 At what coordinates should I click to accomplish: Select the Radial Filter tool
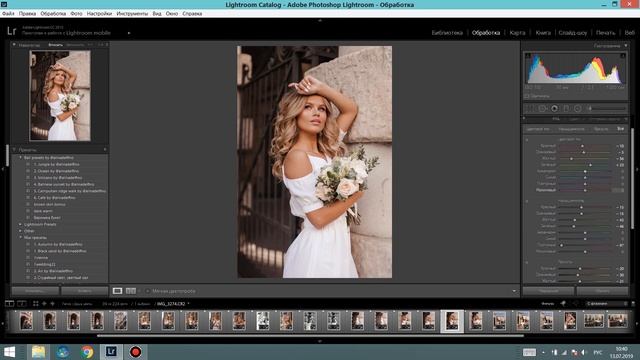[x=578, y=109]
